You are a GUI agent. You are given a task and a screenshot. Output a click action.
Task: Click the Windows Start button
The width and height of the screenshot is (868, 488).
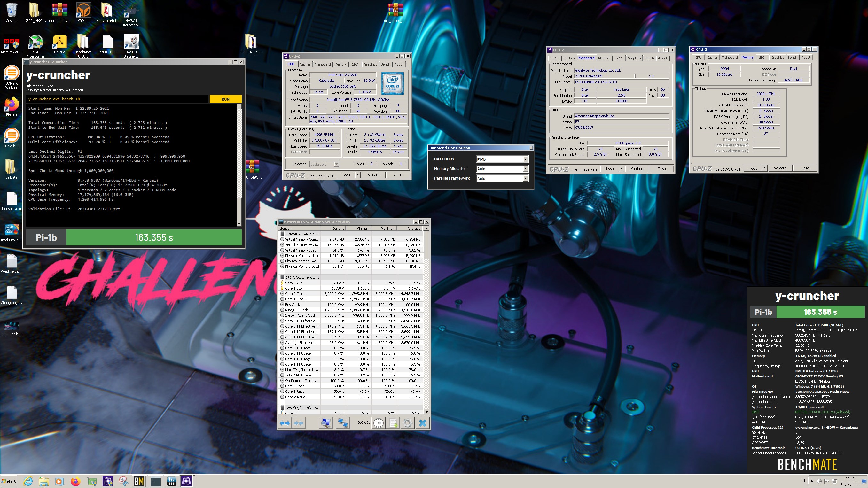9,481
